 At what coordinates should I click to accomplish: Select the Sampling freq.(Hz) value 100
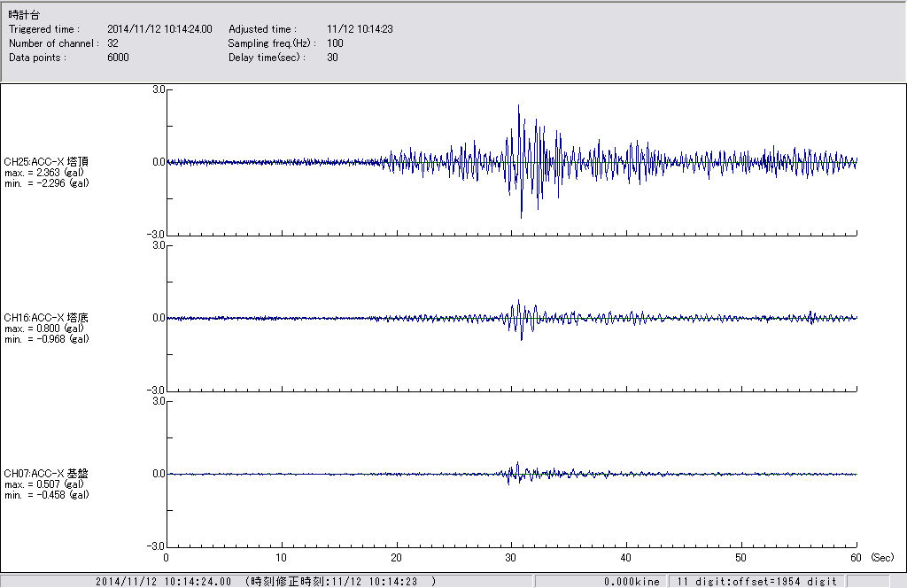tap(335, 43)
